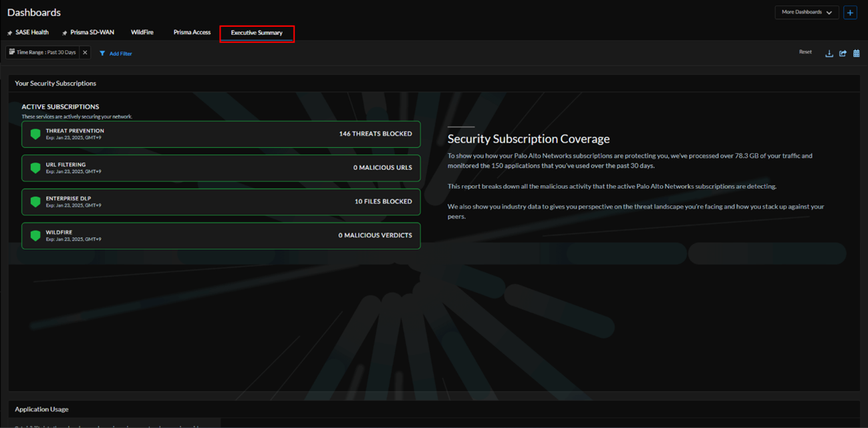Download the Executive Summary dashboard

tap(829, 53)
